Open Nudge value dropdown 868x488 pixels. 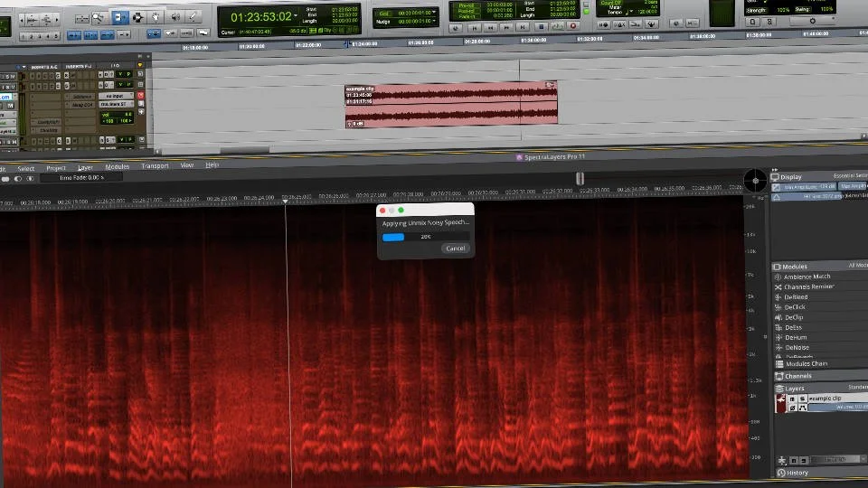pos(434,21)
